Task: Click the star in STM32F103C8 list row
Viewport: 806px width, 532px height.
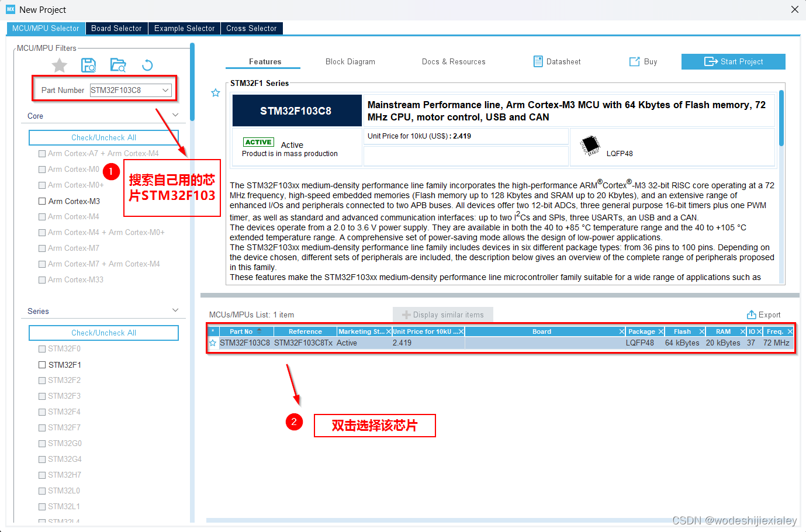Action: click(x=213, y=343)
